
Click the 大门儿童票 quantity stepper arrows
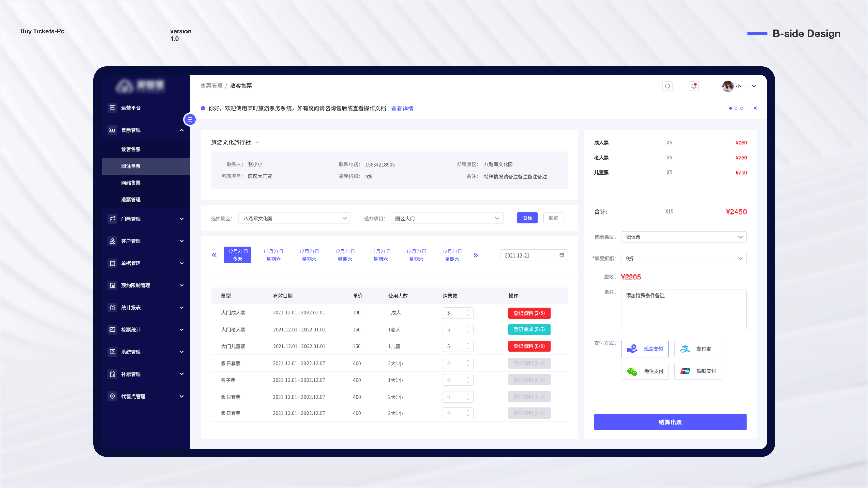468,346
